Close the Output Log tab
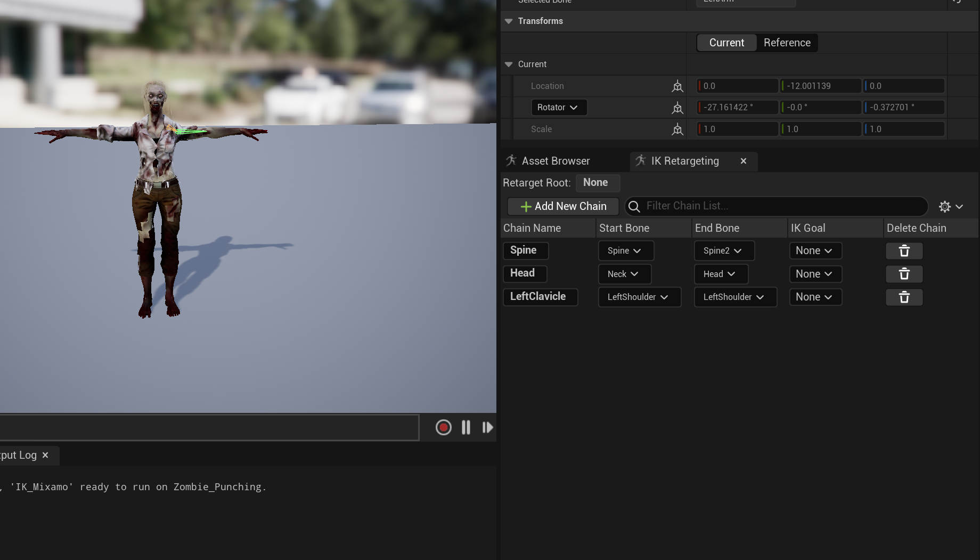Image resolution: width=980 pixels, height=560 pixels. pos(45,455)
